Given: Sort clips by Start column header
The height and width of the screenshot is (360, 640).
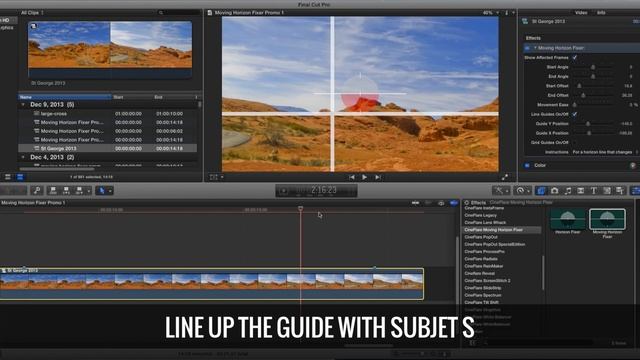Looking at the screenshot, I should (132, 97).
